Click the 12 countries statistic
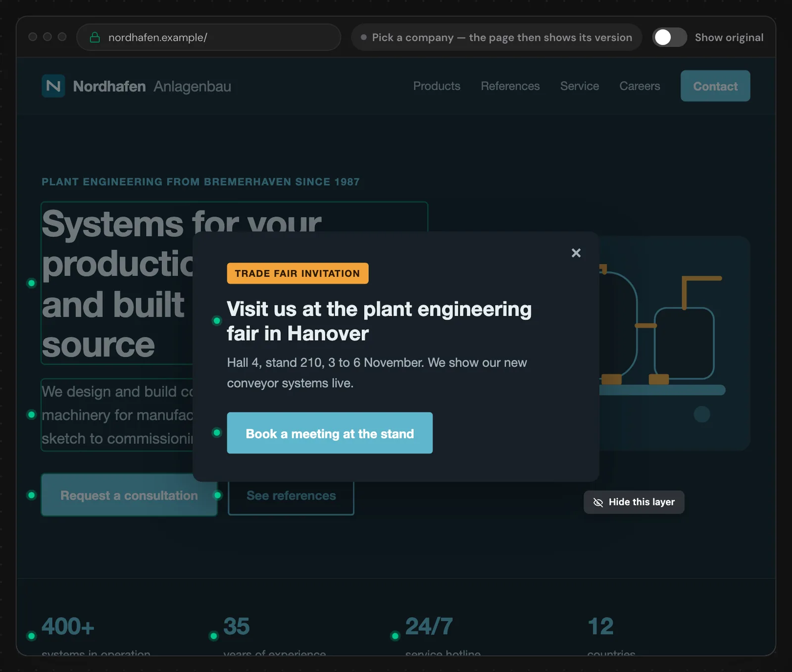The width and height of the screenshot is (792, 672). pyautogui.click(x=611, y=635)
